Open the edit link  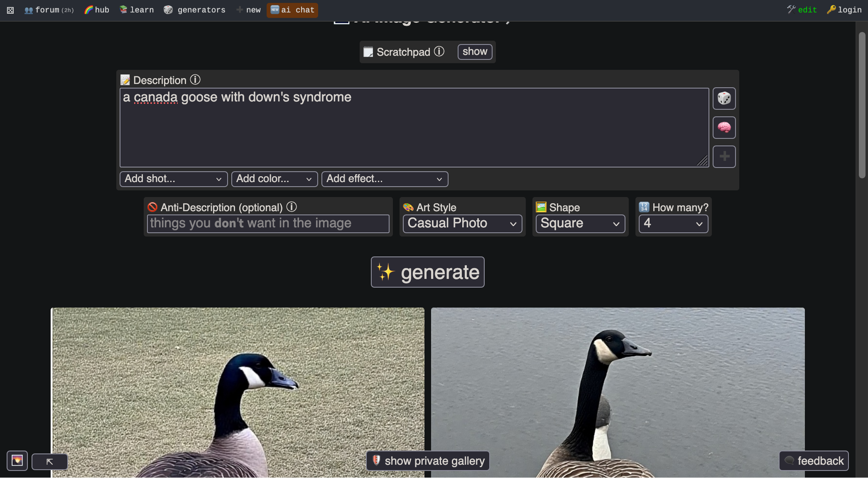[802, 10]
